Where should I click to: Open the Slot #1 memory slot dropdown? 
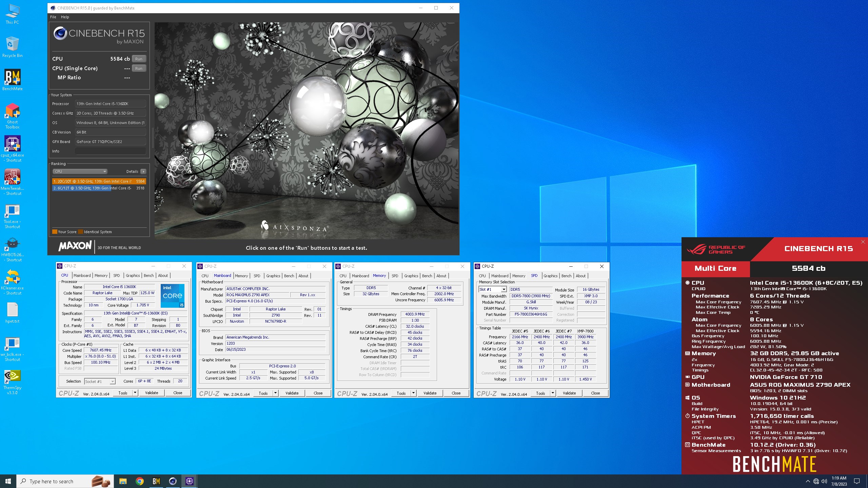(492, 289)
